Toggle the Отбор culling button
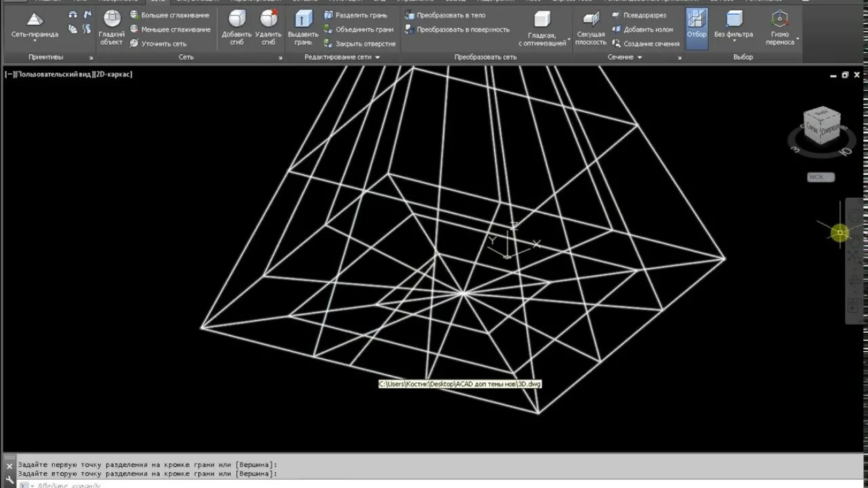The height and width of the screenshot is (488, 868). click(696, 28)
